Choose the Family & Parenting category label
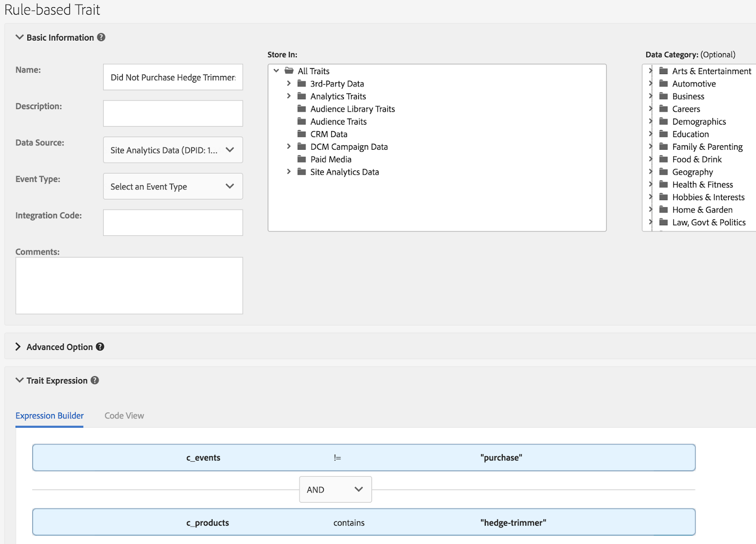756x544 pixels. point(707,147)
